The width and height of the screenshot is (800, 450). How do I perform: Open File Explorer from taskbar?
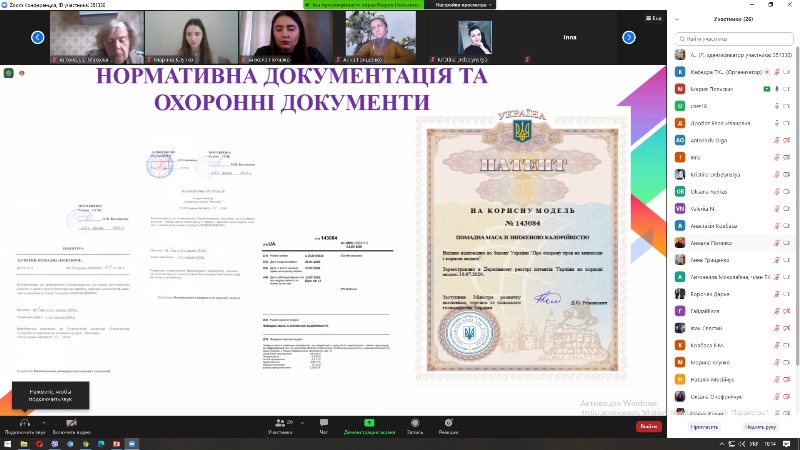click(x=23, y=444)
